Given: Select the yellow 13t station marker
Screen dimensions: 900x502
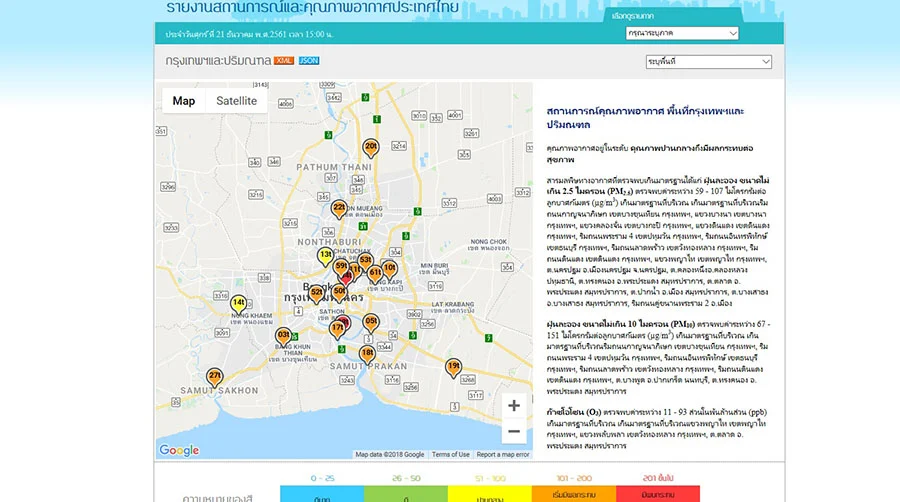Looking at the screenshot, I should coord(325,256).
